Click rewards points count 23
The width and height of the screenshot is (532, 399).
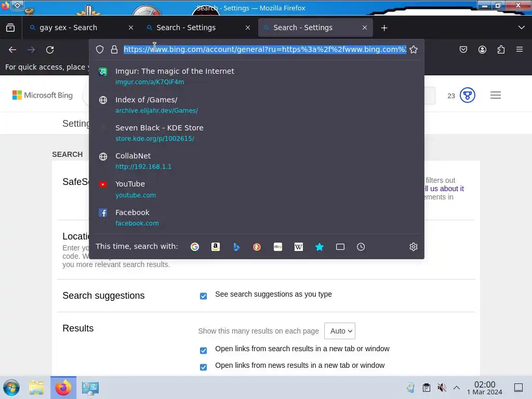[451, 96]
